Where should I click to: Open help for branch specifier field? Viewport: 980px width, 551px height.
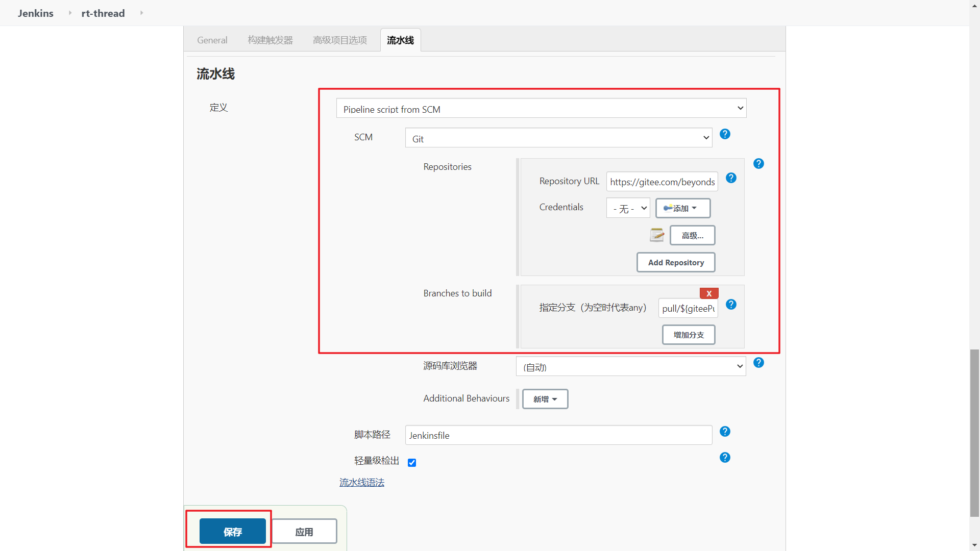pyautogui.click(x=731, y=305)
